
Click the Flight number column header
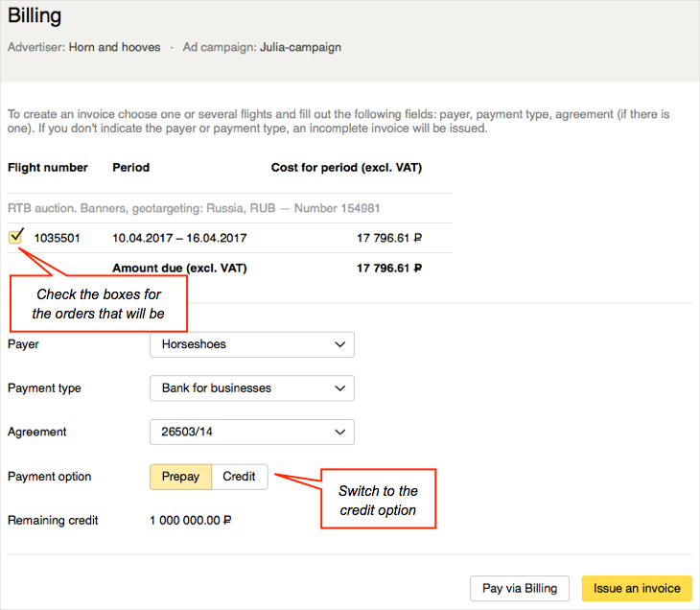[48, 168]
